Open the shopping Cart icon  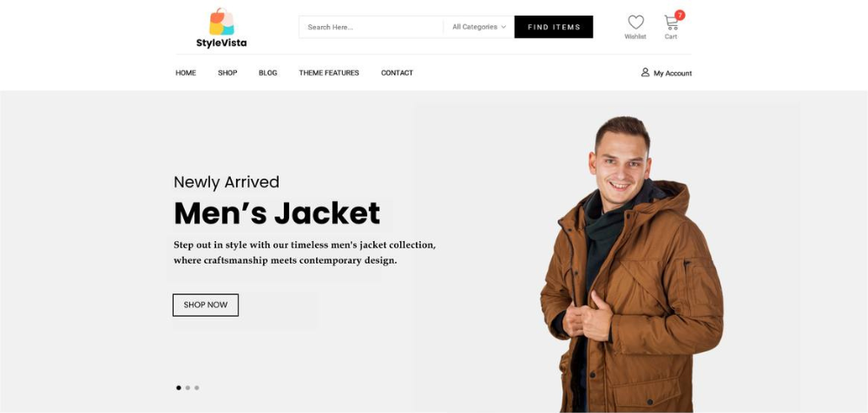tap(671, 23)
